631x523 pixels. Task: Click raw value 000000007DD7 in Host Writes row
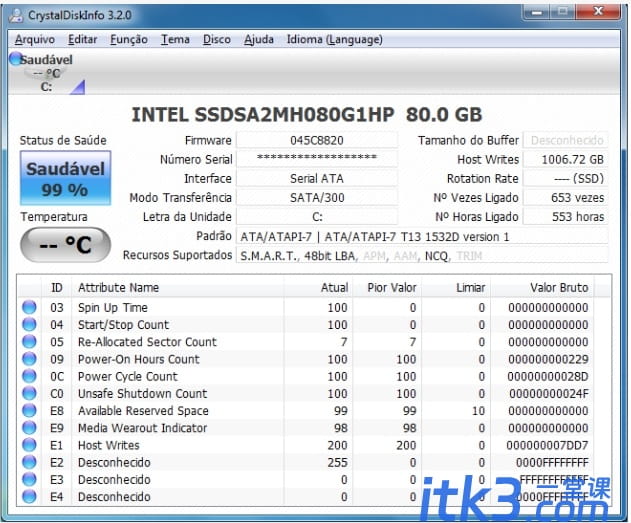pos(547,445)
